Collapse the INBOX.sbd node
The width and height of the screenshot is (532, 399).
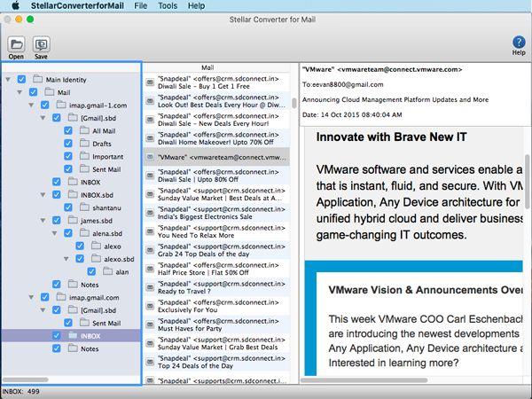pyautogui.click(x=43, y=195)
